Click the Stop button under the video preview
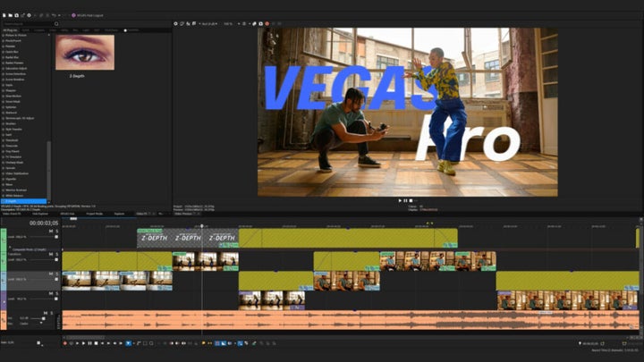The image size is (644, 362). (411, 200)
